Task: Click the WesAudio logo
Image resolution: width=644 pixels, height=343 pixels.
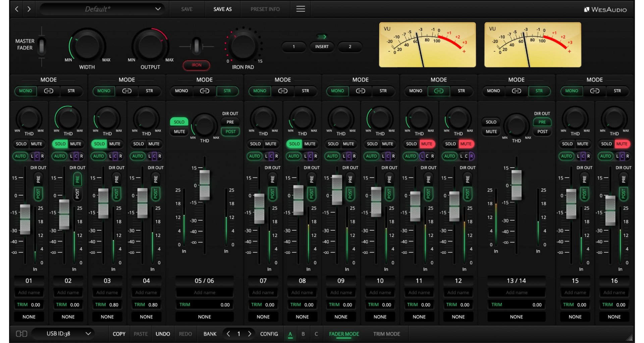Action: (x=605, y=10)
